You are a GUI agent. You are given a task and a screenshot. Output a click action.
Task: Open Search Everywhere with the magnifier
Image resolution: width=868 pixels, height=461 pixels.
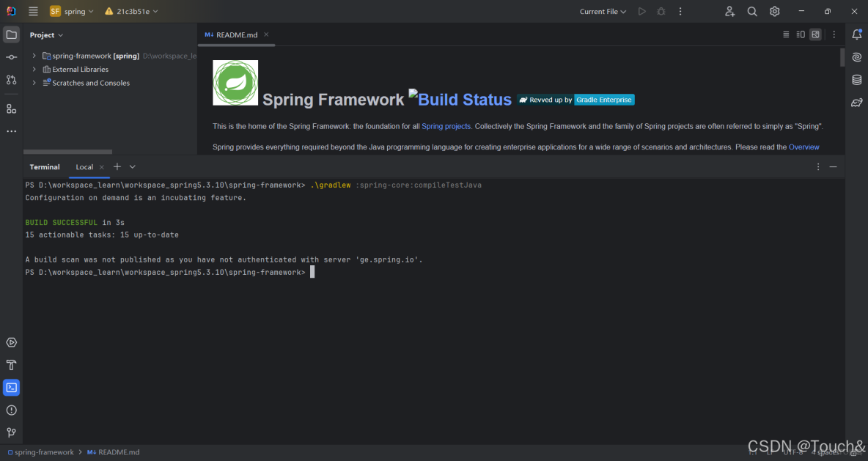(x=752, y=11)
